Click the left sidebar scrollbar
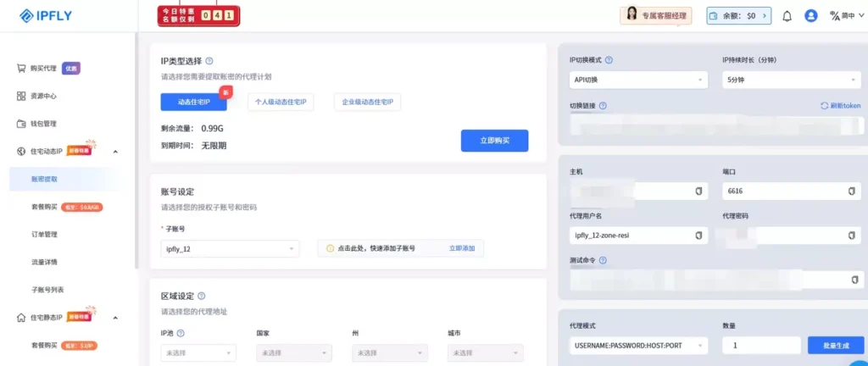868x366 pixels. [x=136, y=150]
